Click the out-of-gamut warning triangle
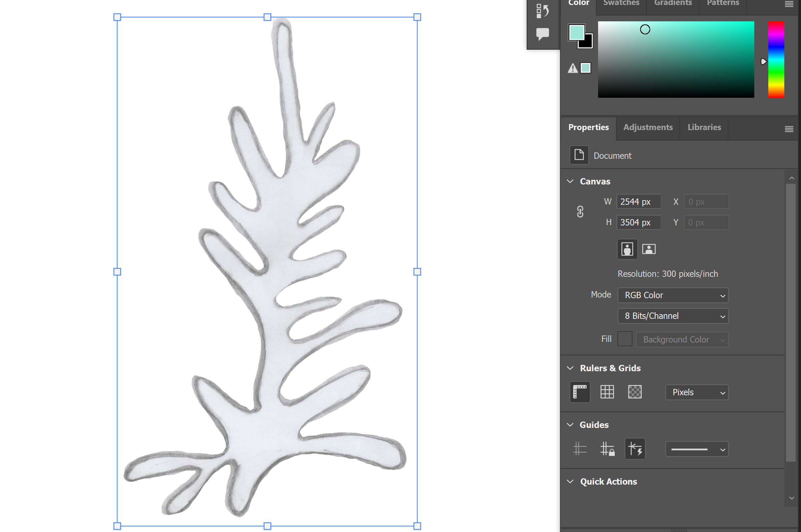Screen dimensions: 801x532 pos(573,68)
